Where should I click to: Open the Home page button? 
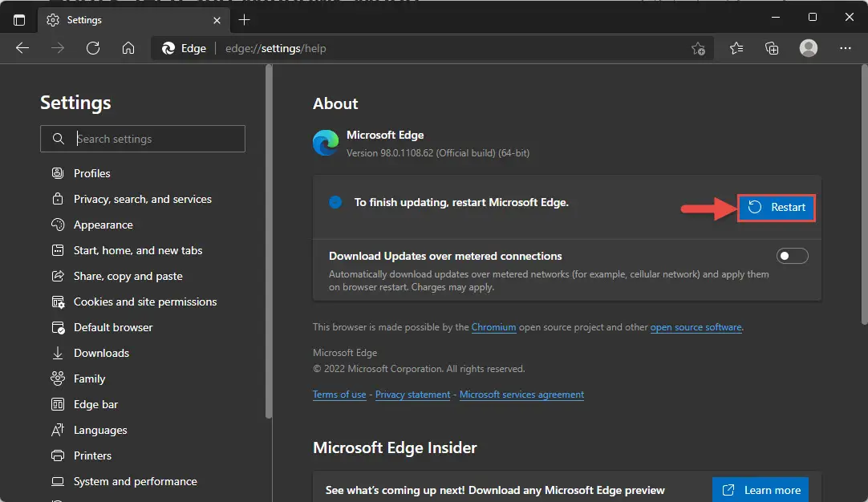coord(128,48)
